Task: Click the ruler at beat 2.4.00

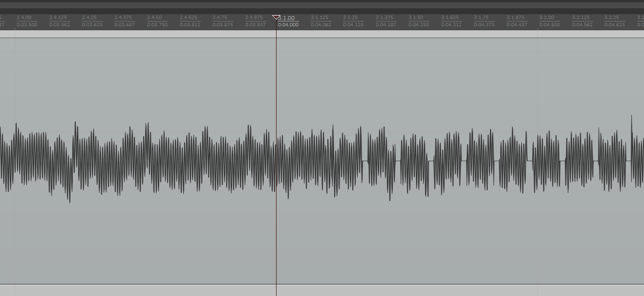Action: tap(24, 18)
